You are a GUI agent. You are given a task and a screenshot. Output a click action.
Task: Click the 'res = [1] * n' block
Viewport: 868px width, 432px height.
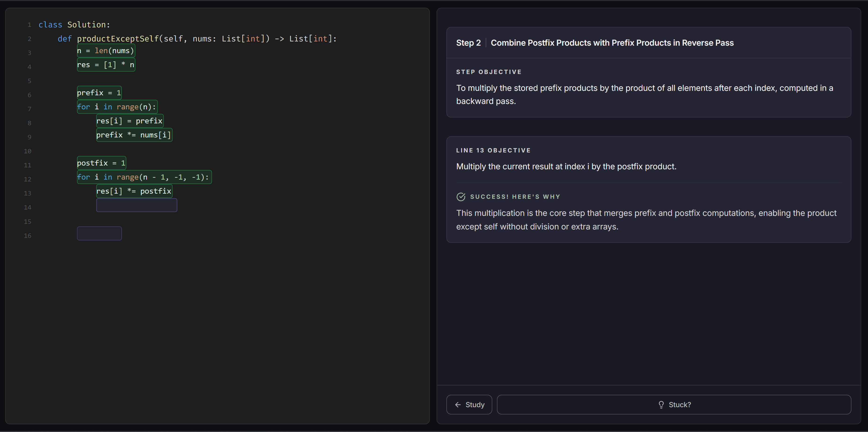click(x=106, y=65)
